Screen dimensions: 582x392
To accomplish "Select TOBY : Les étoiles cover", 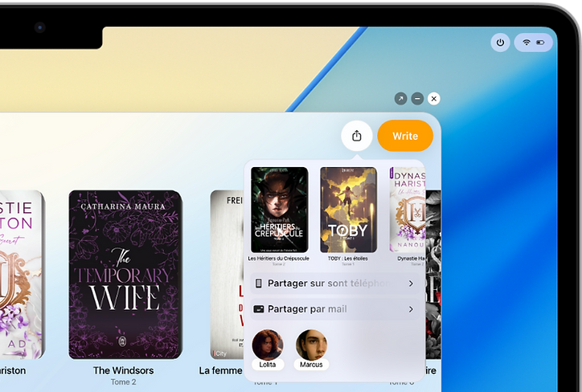I will 349,210.
